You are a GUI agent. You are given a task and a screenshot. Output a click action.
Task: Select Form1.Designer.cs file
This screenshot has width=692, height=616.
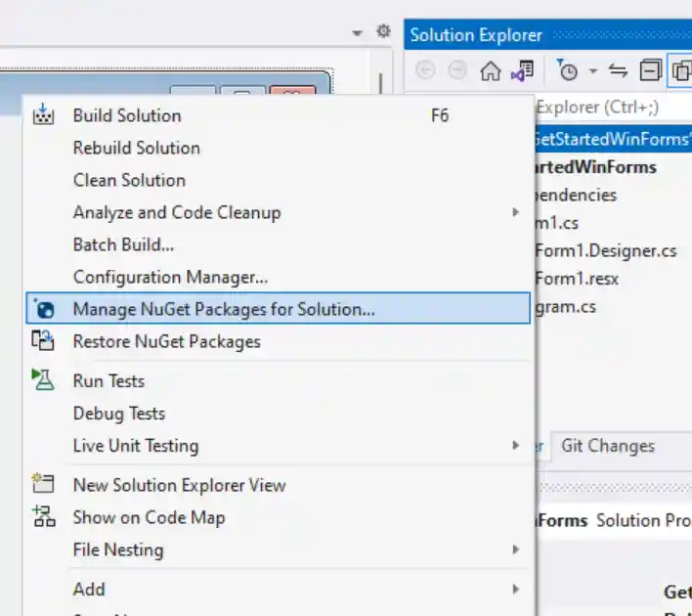(x=606, y=251)
